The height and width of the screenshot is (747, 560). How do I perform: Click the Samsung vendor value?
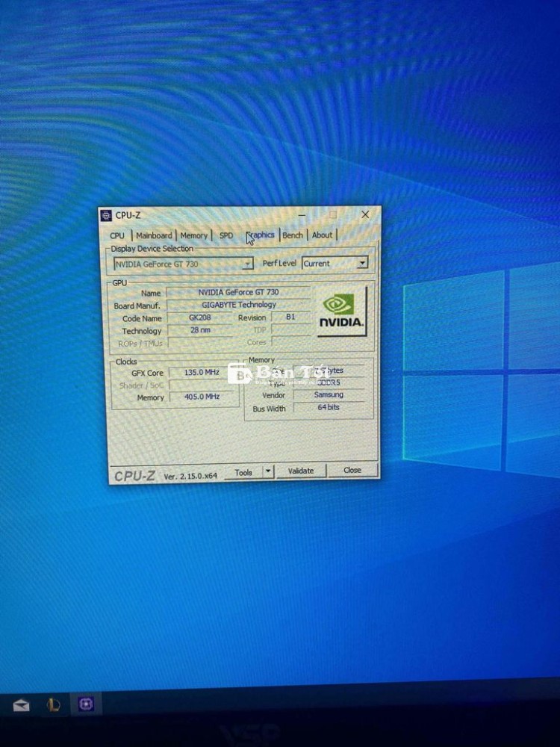pyautogui.click(x=329, y=394)
